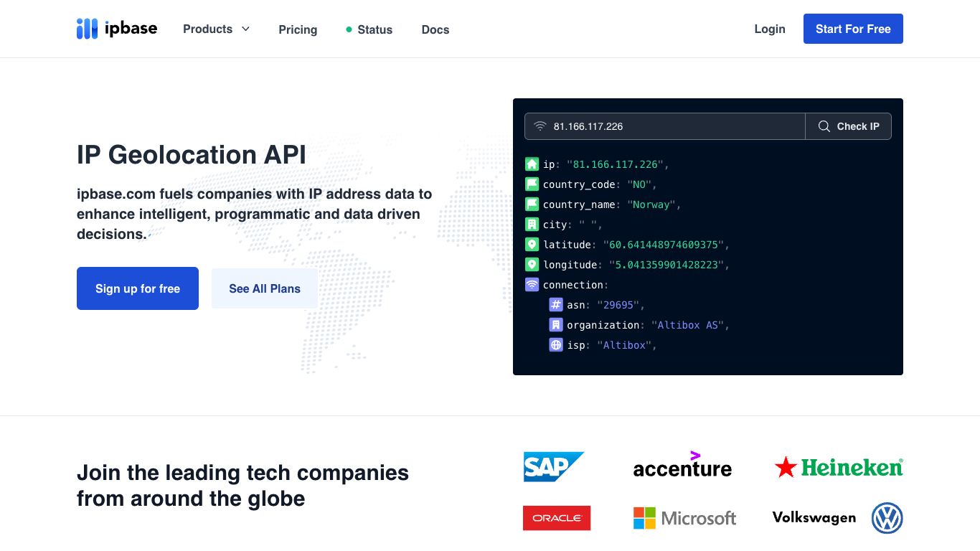This screenshot has width=980, height=551.
Task: Click the flag icon beside country_name
Action: point(532,204)
